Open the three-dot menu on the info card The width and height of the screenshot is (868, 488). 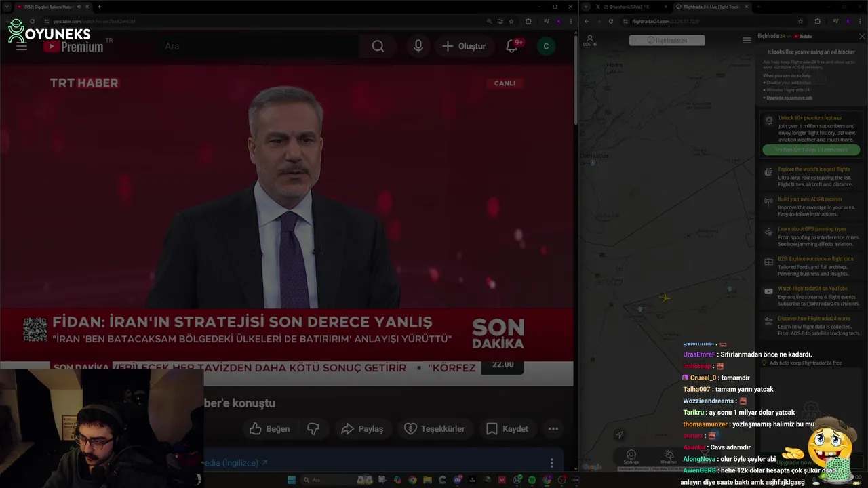(x=551, y=463)
